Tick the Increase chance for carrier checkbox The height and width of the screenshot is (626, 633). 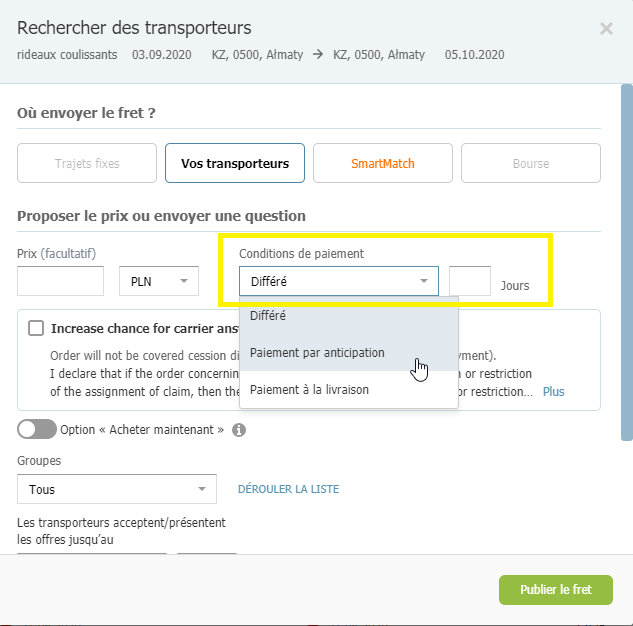point(36,328)
